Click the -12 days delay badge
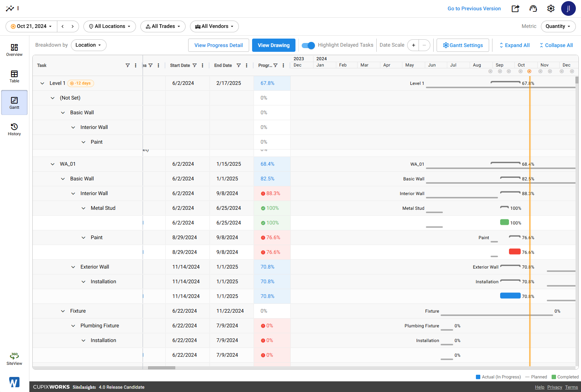 coord(80,83)
